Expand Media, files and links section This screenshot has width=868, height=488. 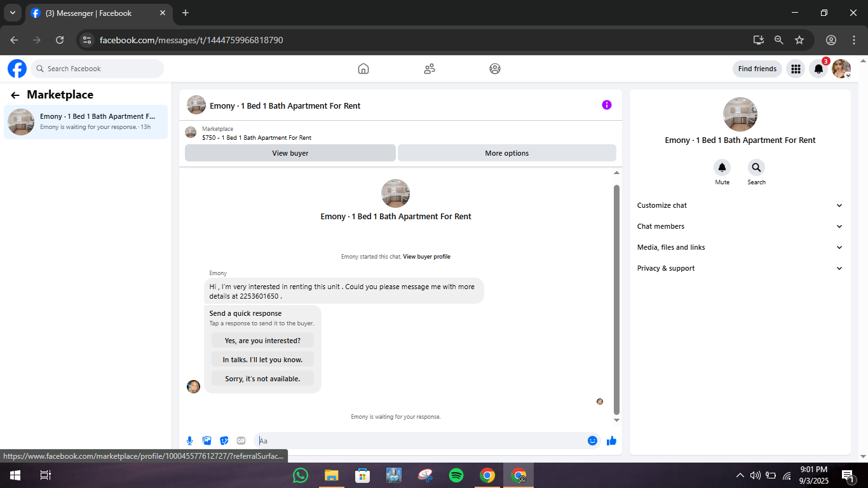740,247
